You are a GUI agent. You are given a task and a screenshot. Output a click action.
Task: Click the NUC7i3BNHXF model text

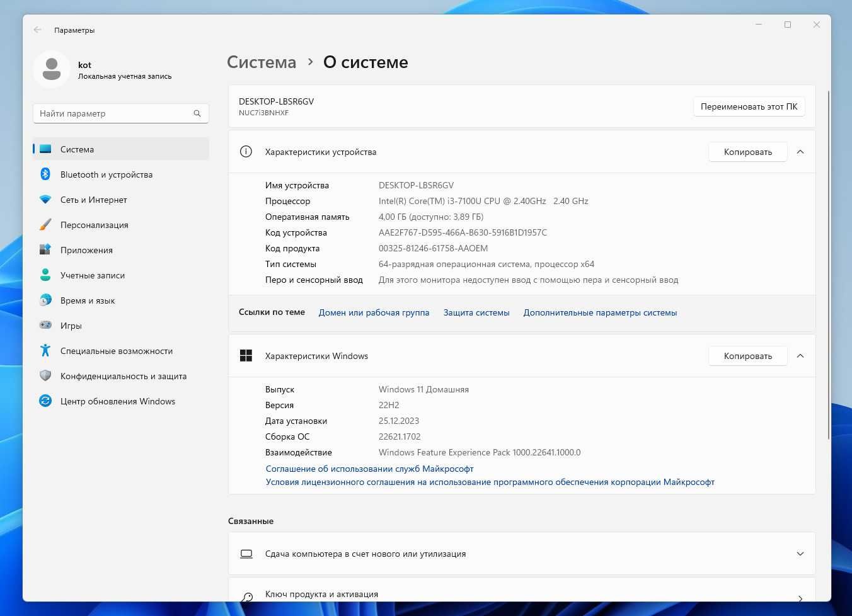point(263,113)
